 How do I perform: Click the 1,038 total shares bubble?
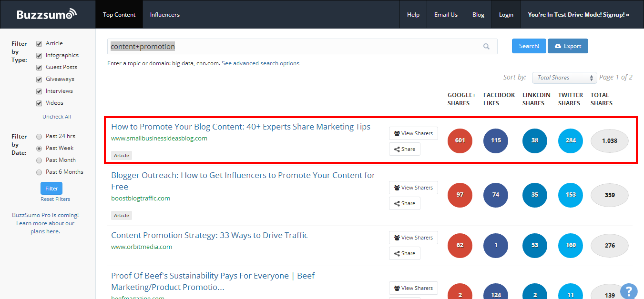click(609, 141)
